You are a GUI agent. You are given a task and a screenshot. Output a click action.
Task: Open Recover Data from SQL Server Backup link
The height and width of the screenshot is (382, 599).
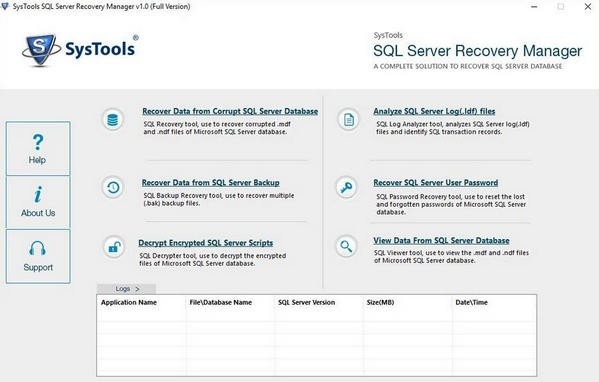pos(210,183)
